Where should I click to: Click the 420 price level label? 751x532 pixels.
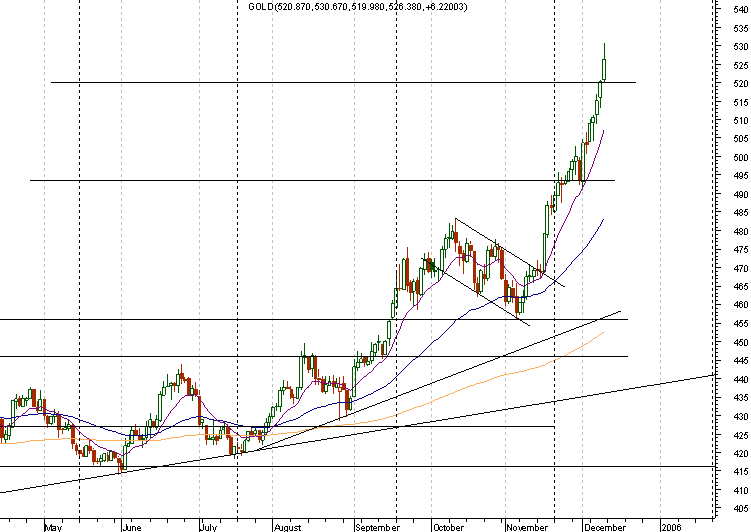coord(740,453)
